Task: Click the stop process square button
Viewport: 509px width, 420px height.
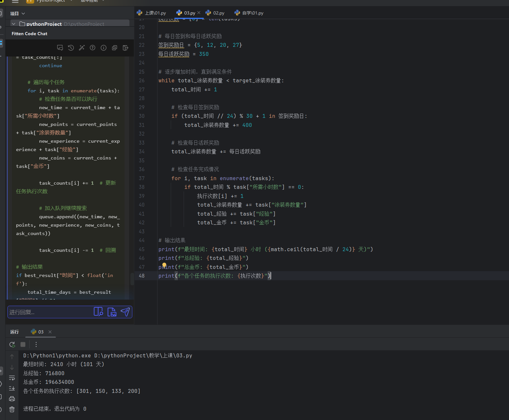Action: (x=23, y=344)
